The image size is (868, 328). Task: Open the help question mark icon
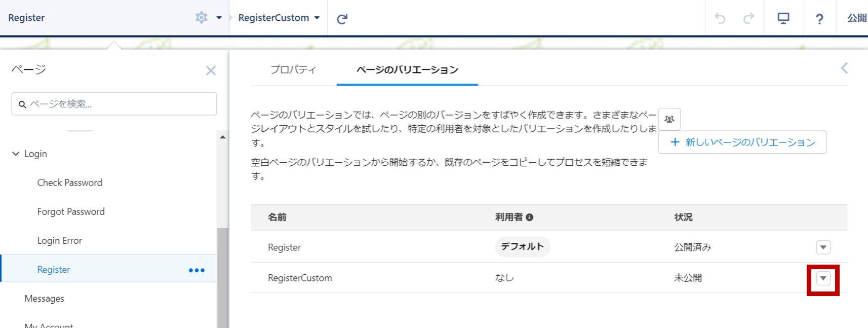click(x=819, y=19)
